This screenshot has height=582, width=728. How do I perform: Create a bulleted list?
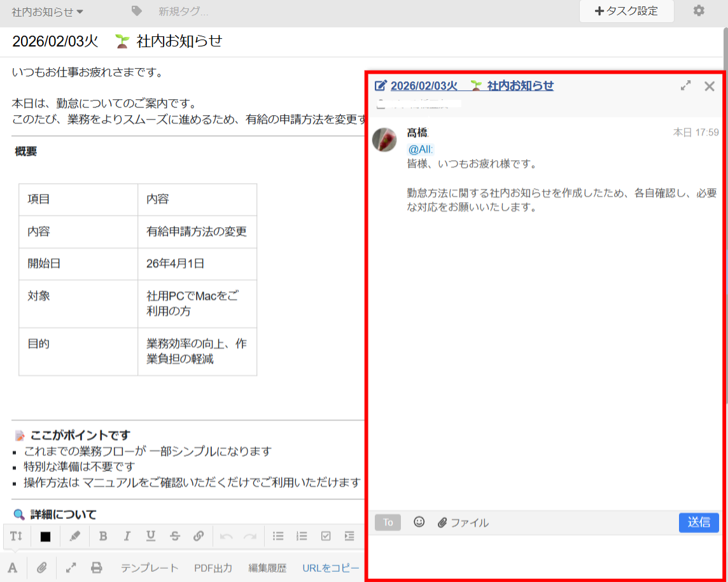pos(278,536)
